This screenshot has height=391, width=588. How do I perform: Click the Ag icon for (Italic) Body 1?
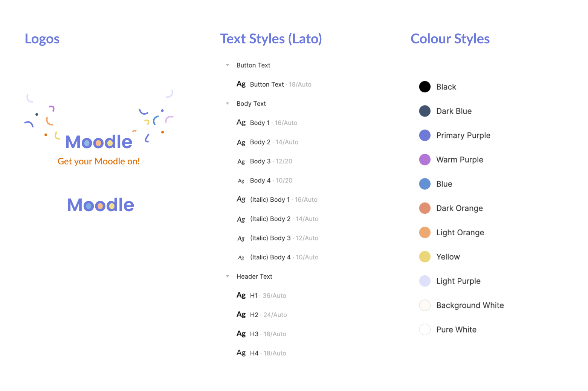coord(241,199)
